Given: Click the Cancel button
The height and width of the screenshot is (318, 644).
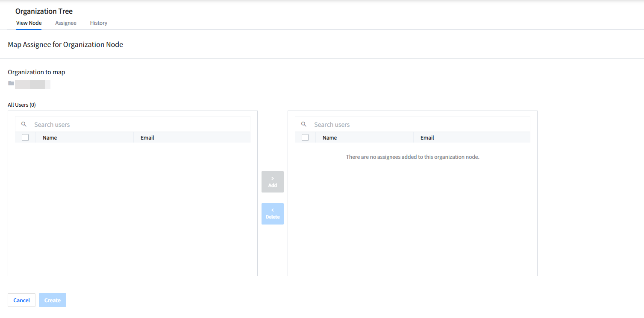Looking at the screenshot, I should click(x=21, y=300).
